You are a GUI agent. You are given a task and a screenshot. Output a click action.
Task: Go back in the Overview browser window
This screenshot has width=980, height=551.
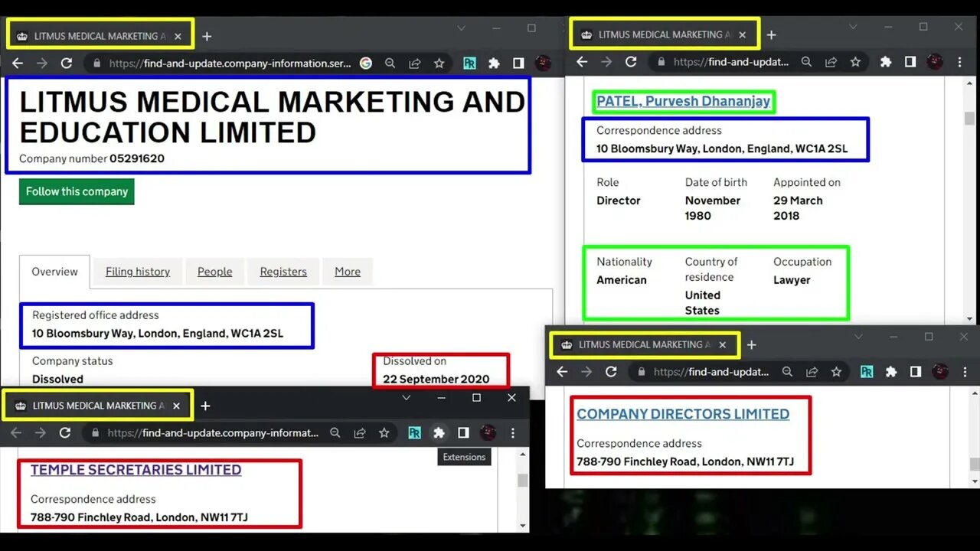(18, 64)
